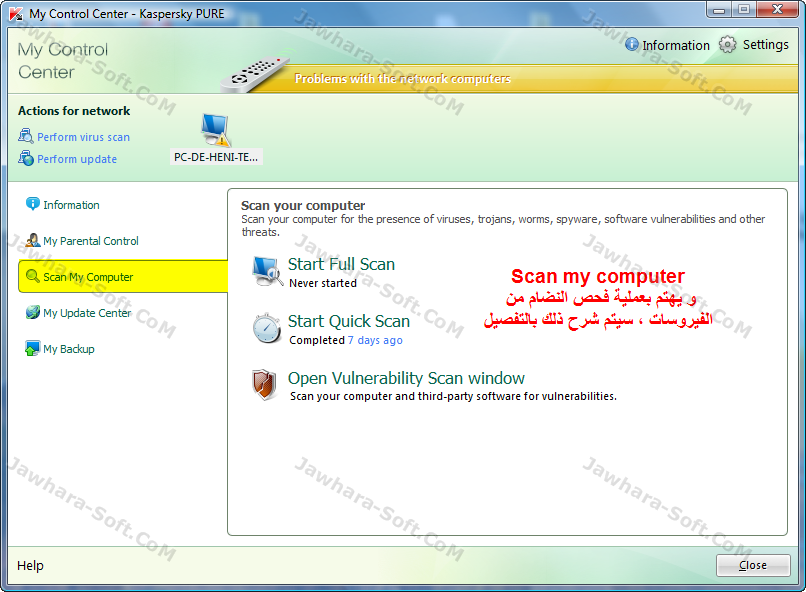Click the Help link at bottom left
The width and height of the screenshot is (806, 592).
coord(30,565)
